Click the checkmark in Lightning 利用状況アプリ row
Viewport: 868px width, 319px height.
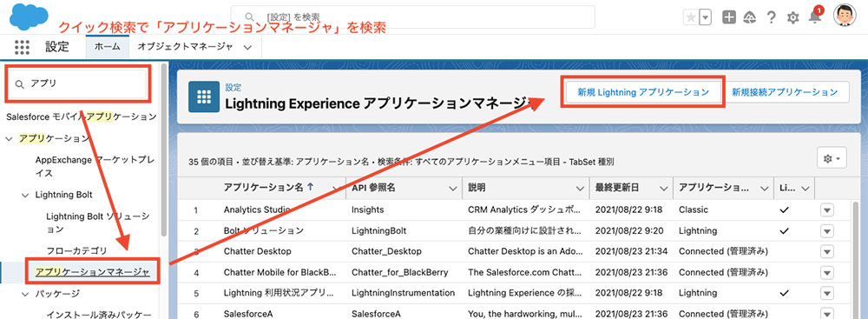point(784,292)
